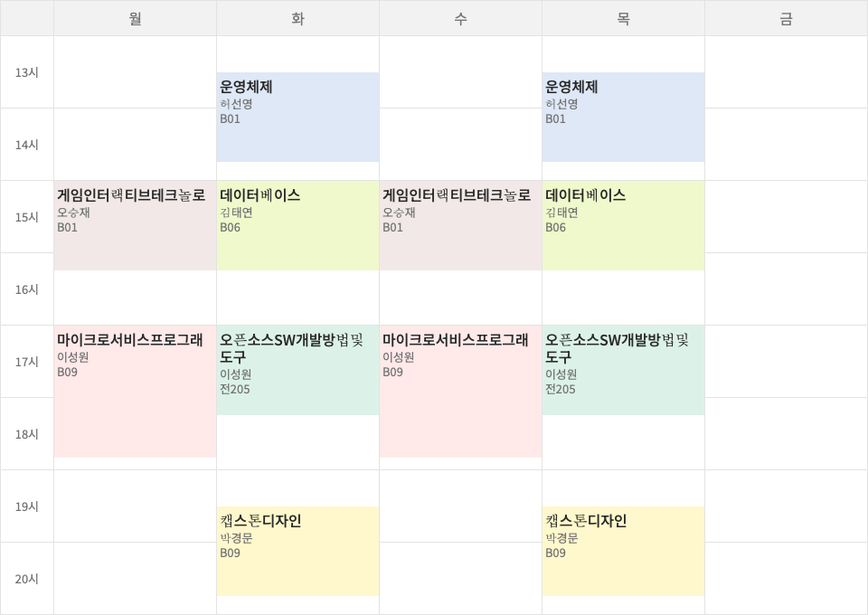The image size is (868, 615).
Task: Open Wednesday's 마이크로서비스프로그래 class block
Action: pyautogui.click(x=460, y=392)
